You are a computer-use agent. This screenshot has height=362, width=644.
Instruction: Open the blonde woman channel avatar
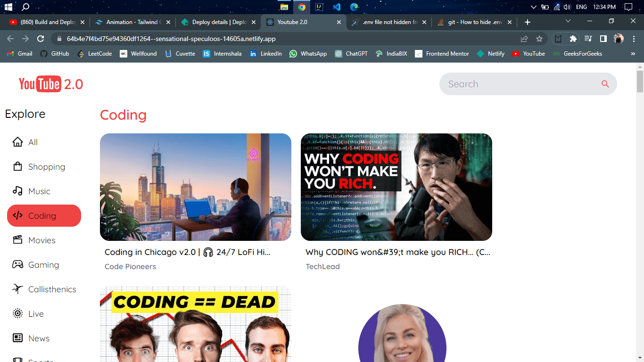tap(402, 333)
